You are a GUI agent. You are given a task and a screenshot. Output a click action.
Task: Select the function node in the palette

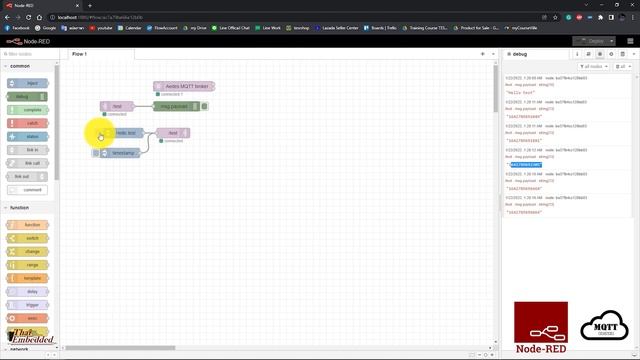click(28, 225)
